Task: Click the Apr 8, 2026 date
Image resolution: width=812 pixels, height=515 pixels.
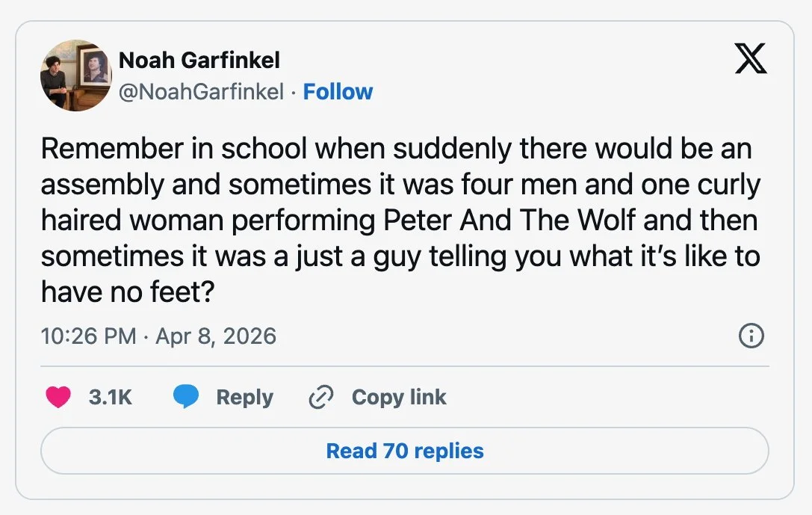Action: point(216,336)
